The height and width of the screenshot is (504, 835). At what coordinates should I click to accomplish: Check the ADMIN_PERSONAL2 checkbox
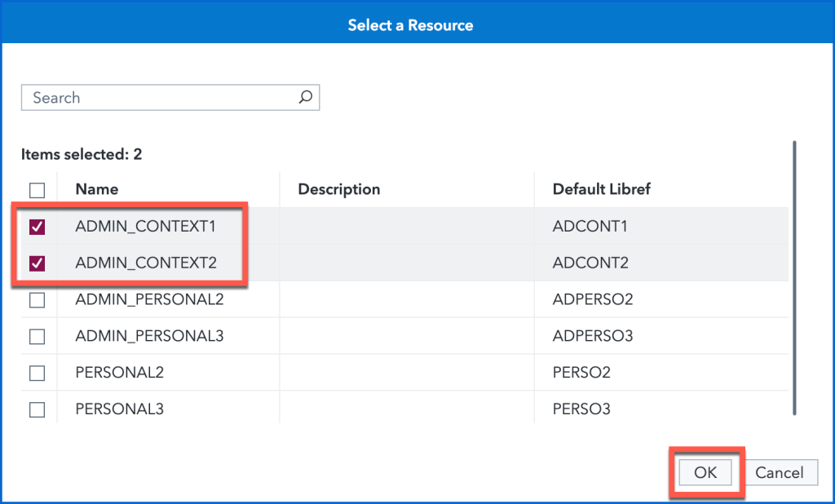click(x=38, y=300)
